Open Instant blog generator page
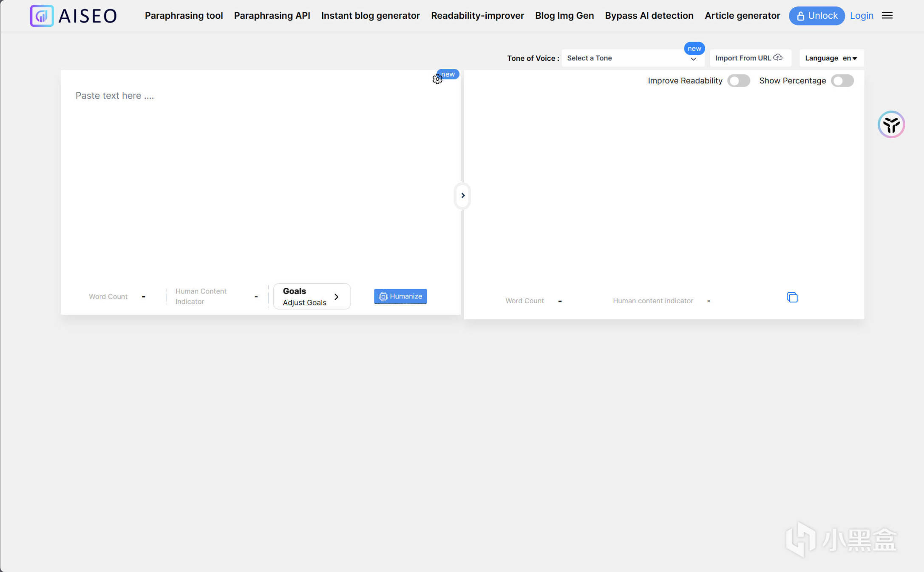The height and width of the screenshot is (572, 924). [x=370, y=16]
